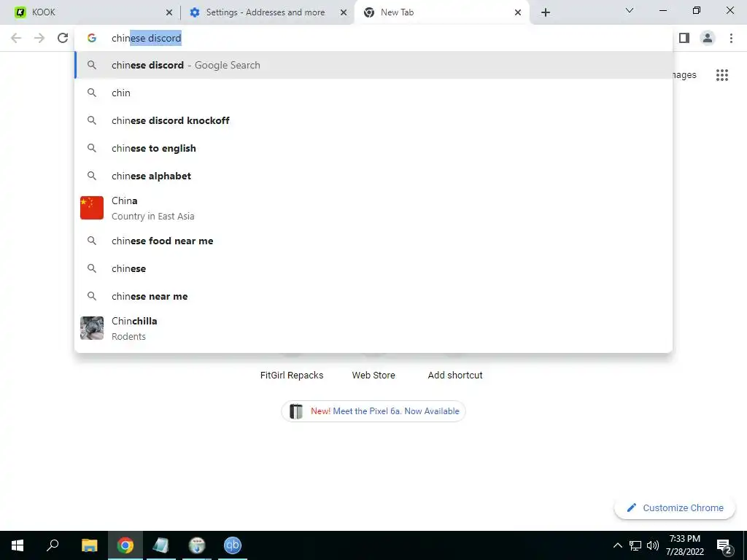Screen dimensions: 747x560
Task: Select 'chinese to english' suggestion
Action: tap(373, 148)
